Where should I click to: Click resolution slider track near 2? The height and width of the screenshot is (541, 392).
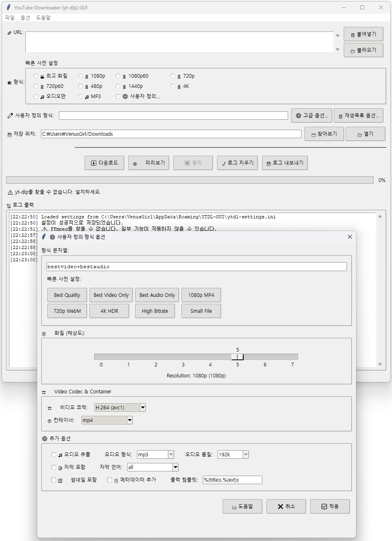156,357
